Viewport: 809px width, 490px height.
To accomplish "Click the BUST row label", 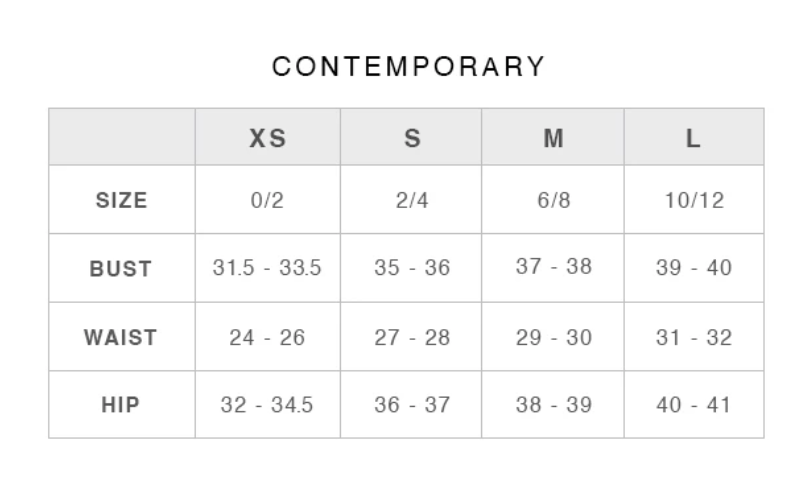I will (121, 268).
